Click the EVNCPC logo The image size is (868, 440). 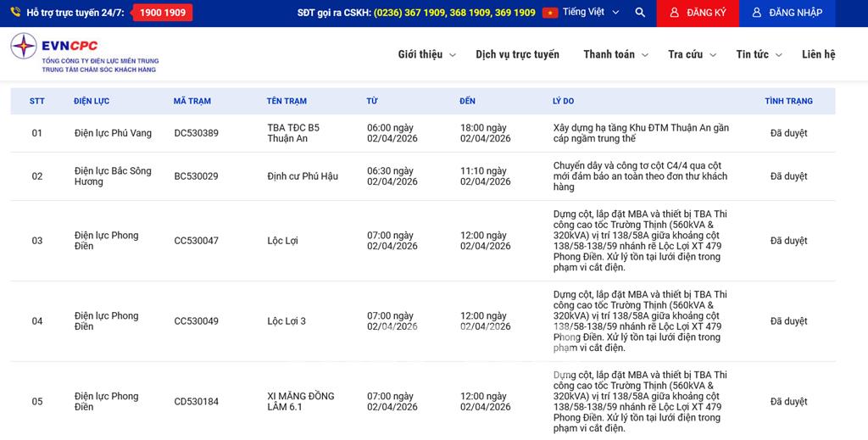pos(84,53)
